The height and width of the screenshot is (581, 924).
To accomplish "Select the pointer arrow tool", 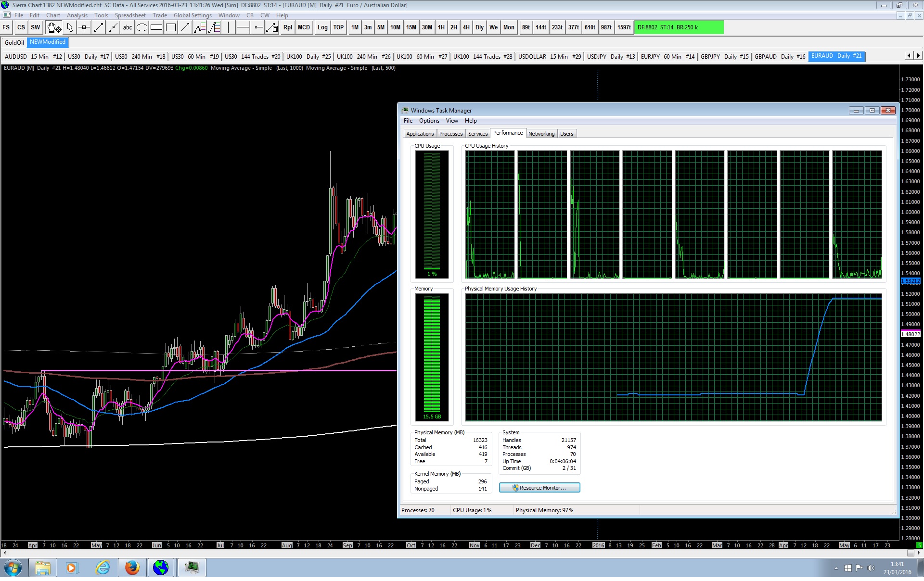I will click(x=70, y=27).
